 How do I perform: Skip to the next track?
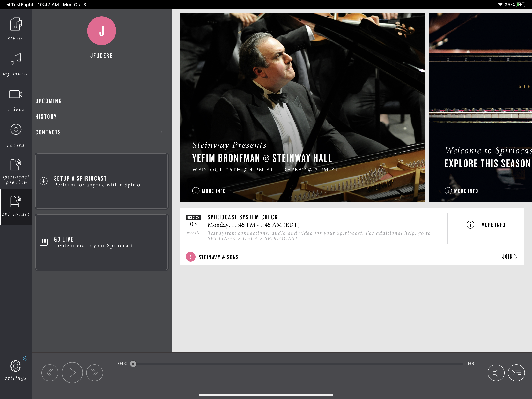point(94,373)
